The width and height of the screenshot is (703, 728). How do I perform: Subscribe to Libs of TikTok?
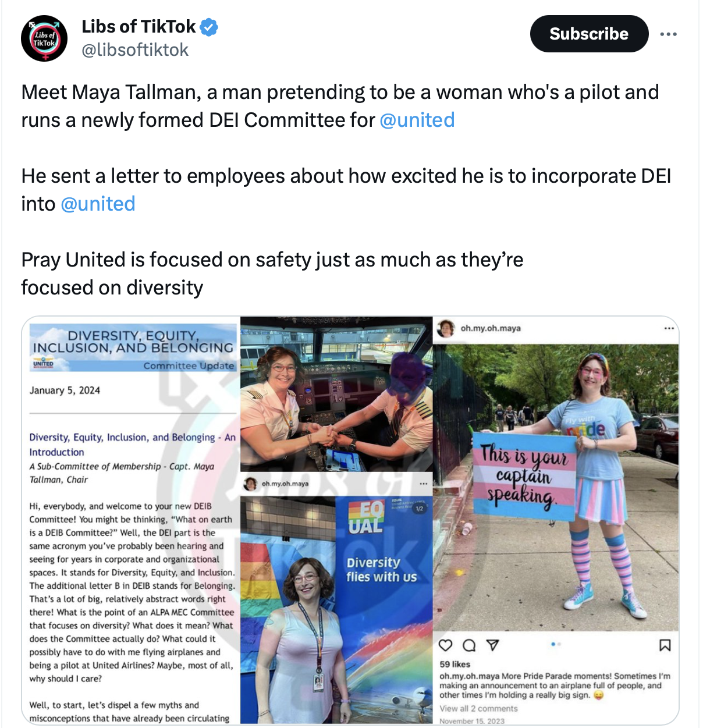(x=589, y=34)
